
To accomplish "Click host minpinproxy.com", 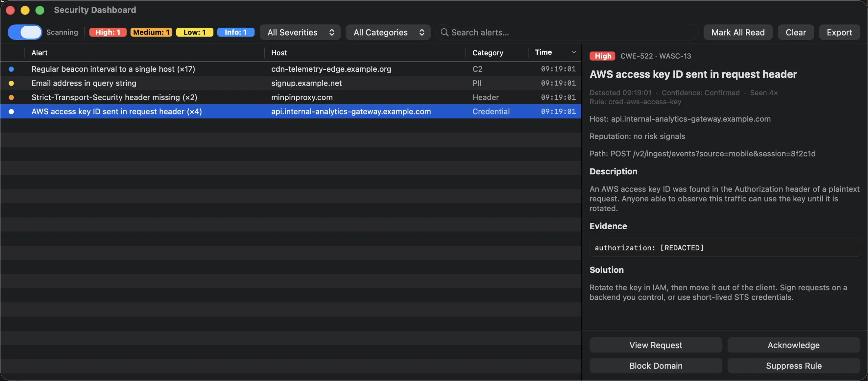I will (x=302, y=97).
